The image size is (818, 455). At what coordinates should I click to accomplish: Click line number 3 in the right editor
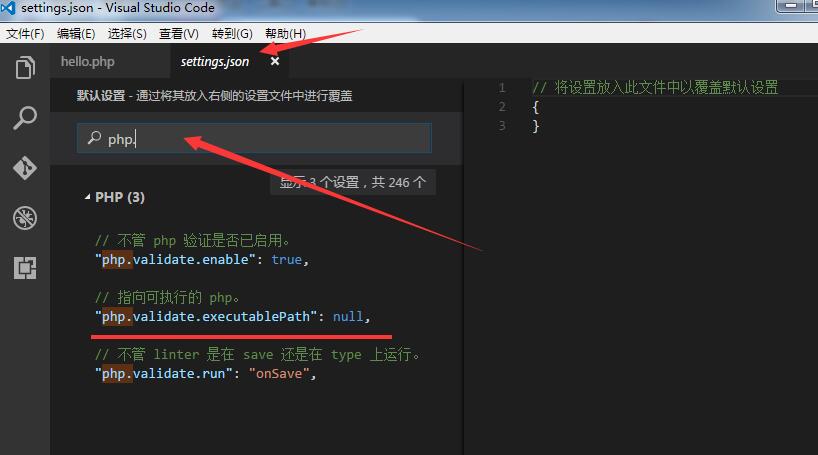coord(502,126)
